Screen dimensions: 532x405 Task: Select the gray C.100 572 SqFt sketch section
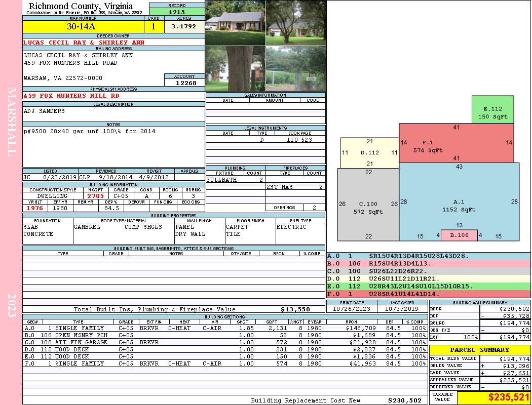pos(368,205)
